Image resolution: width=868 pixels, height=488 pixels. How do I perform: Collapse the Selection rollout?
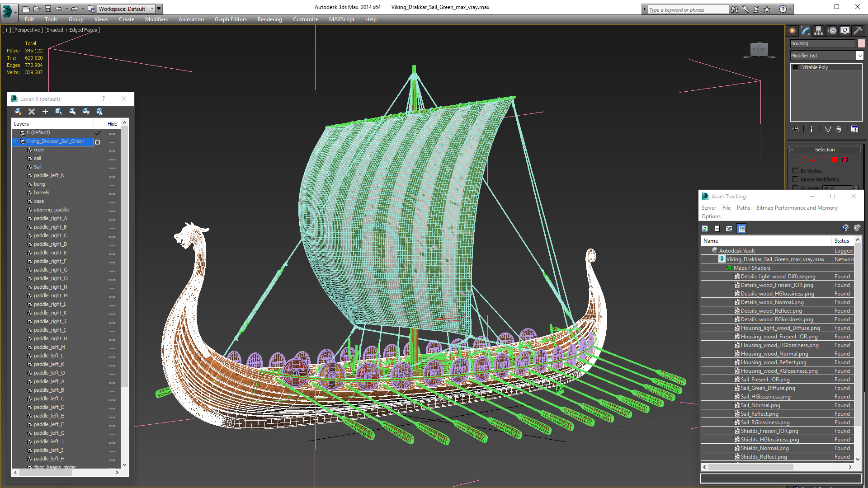(x=825, y=150)
